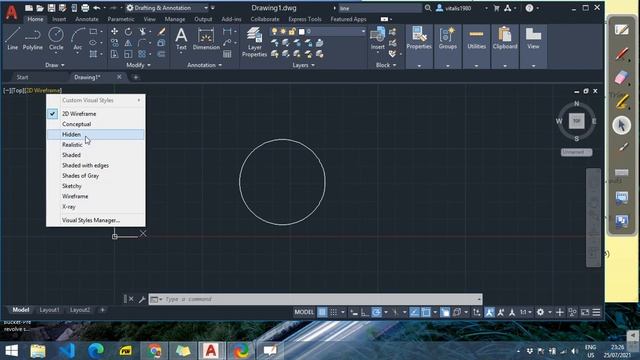
Task: Open Layer Properties manager
Action: [x=254, y=42]
